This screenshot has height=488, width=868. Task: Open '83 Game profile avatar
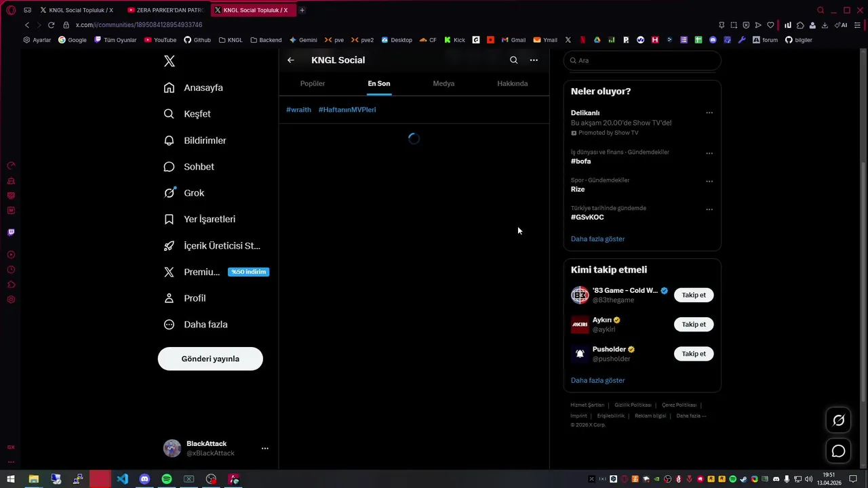point(580,296)
